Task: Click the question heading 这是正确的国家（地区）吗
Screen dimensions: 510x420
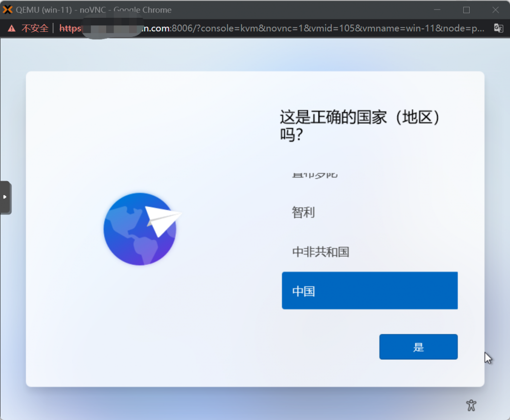Action: [349, 124]
